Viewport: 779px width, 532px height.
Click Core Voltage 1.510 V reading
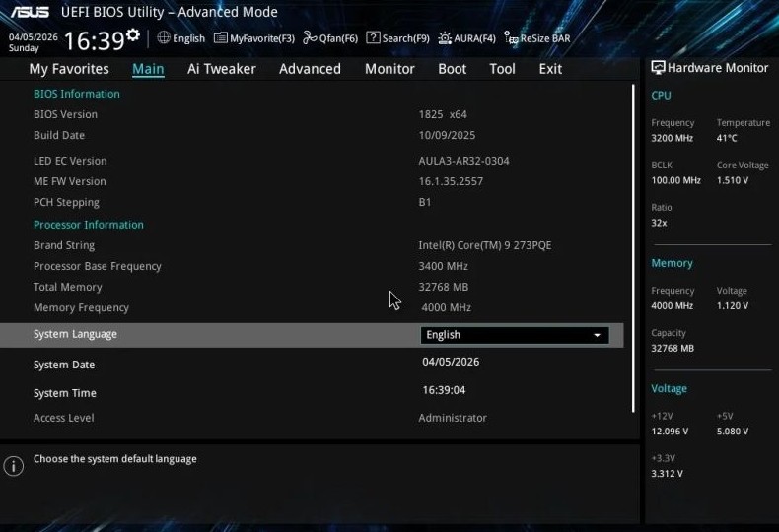point(733,180)
